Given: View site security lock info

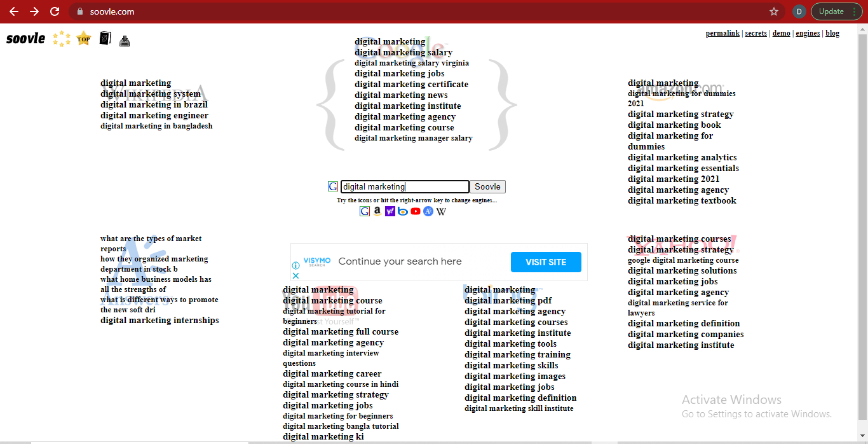Looking at the screenshot, I should point(79,11).
